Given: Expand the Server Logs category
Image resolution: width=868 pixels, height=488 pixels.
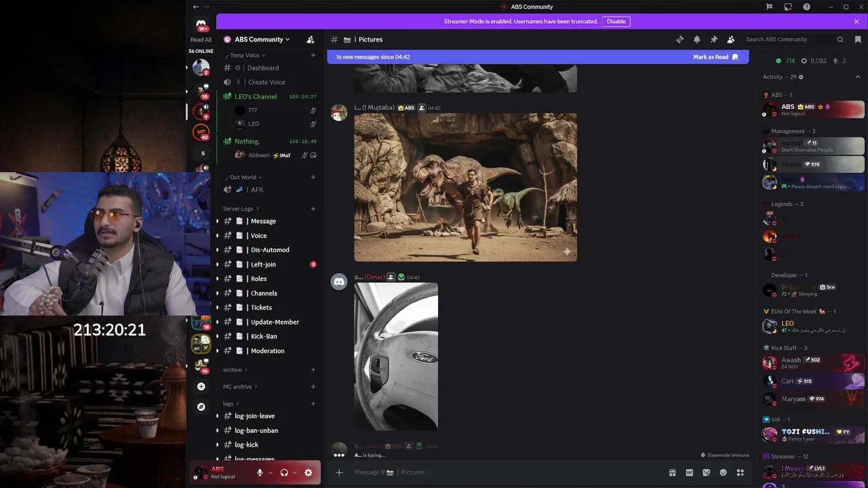Looking at the screenshot, I should [x=241, y=209].
